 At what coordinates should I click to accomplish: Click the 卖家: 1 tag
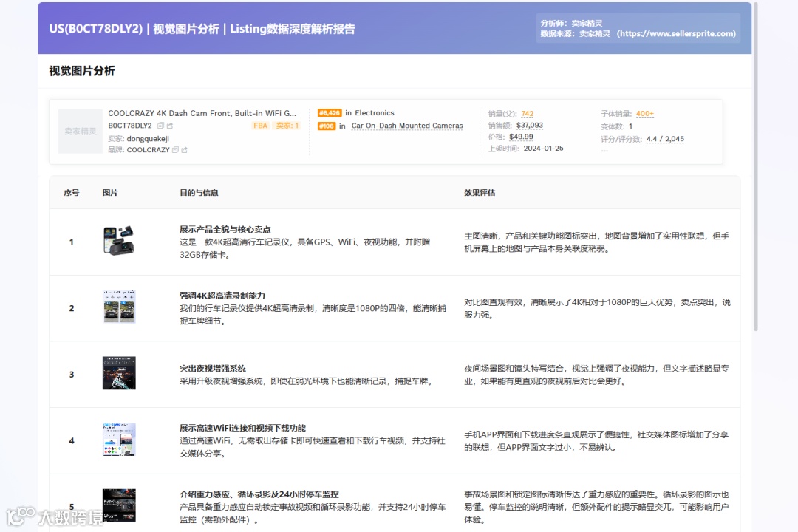pyautogui.click(x=287, y=126)
